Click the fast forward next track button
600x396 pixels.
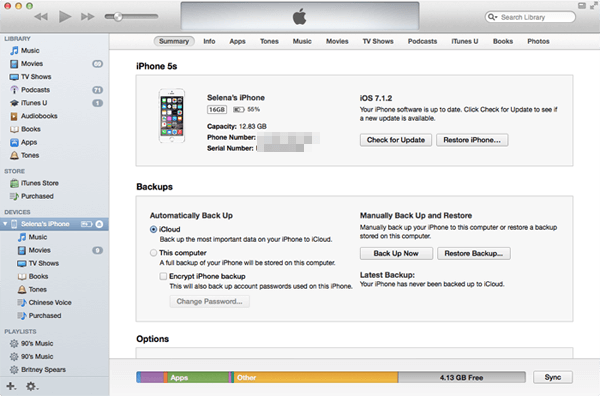[x=88, y=16]
